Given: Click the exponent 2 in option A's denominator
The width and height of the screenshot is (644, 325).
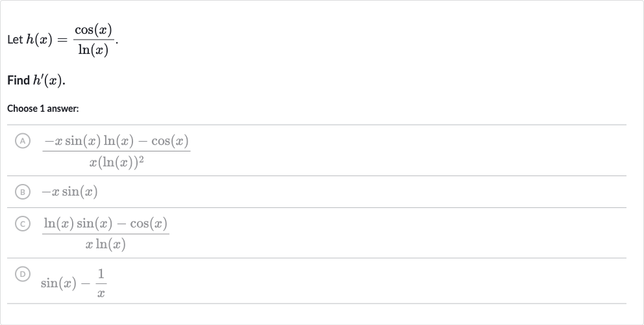Looking at the screenshot, I should pyautogui.click(x=142, y=159).
